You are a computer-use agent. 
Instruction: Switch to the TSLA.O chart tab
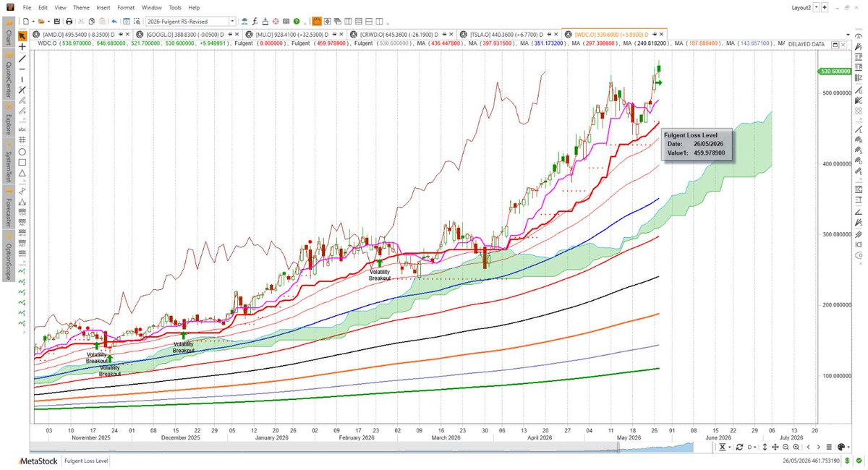tap(510, 34)
